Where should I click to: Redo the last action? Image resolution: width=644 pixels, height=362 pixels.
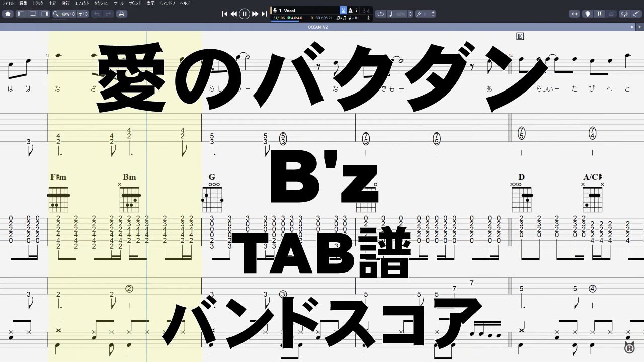108,14
